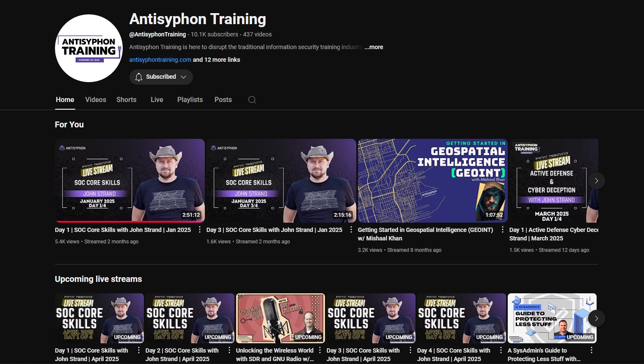Screen dimensions: 644x364
Task: Show the 12 more links
Action: pos(217,60)
